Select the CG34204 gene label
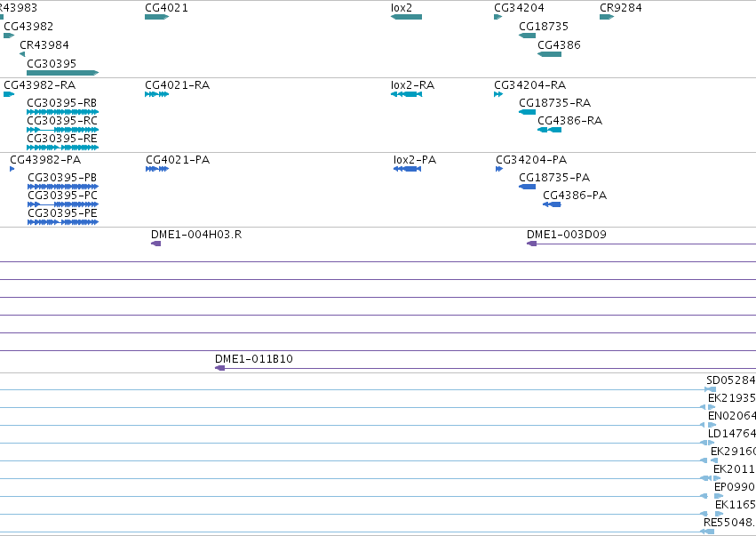This screenshot has width=756, height=536. pyautogui.click(x=520, y=8)
